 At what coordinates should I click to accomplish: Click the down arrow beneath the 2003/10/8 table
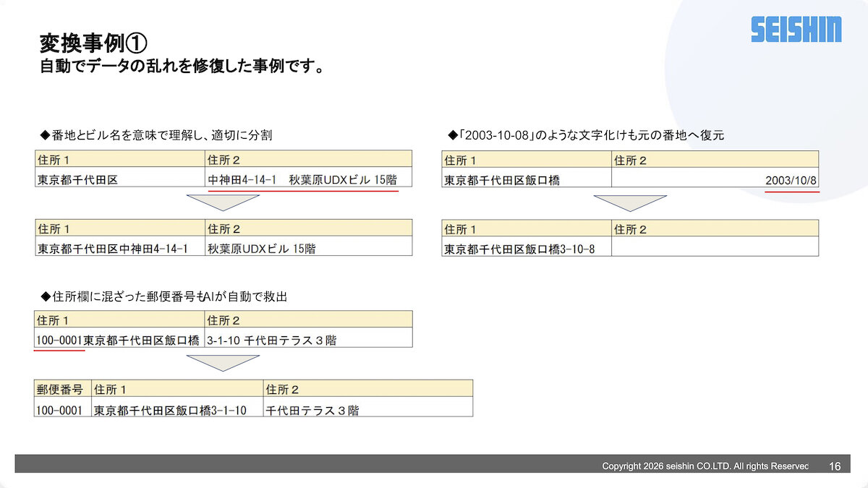(630, 202)
